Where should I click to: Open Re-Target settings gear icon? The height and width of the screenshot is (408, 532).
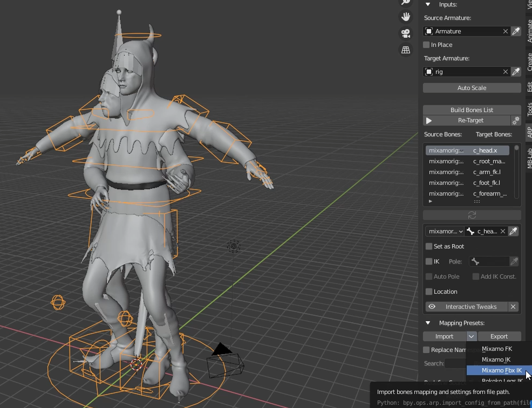516,120
